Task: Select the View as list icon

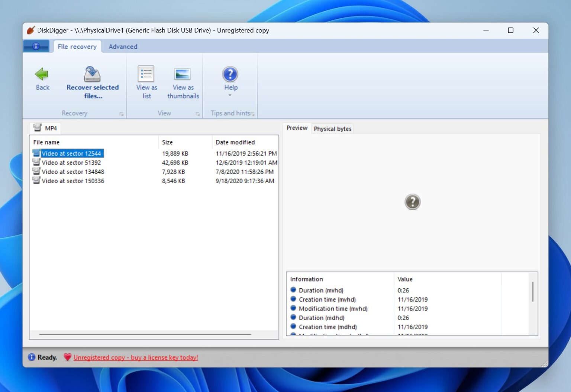Action: (x=146, y=74)
